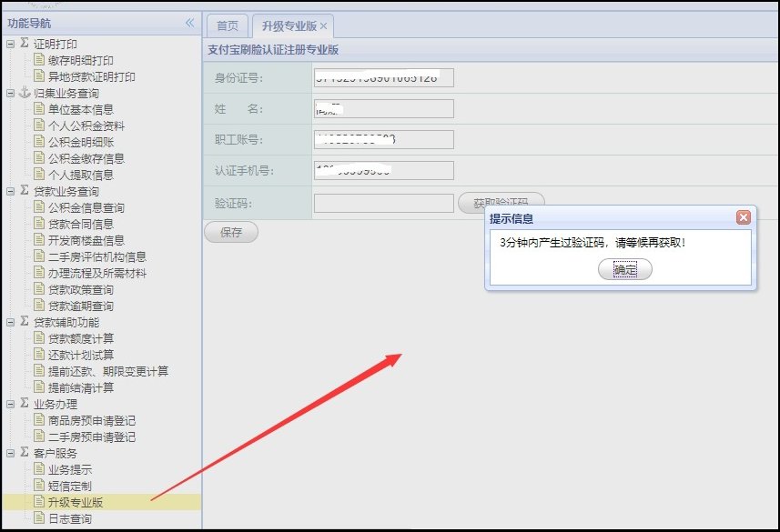
Task: Confirm the dialog with 确定 button
Action: tap(624, 269)
